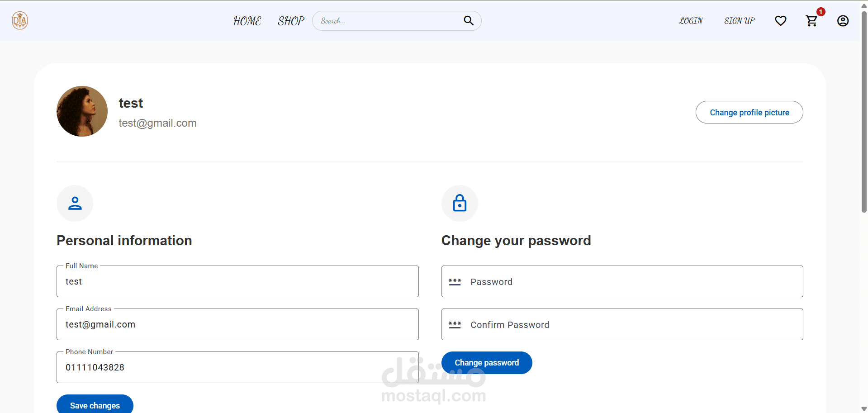Click the DIA logo in header
Screen dimensions: 868x413
20,21
